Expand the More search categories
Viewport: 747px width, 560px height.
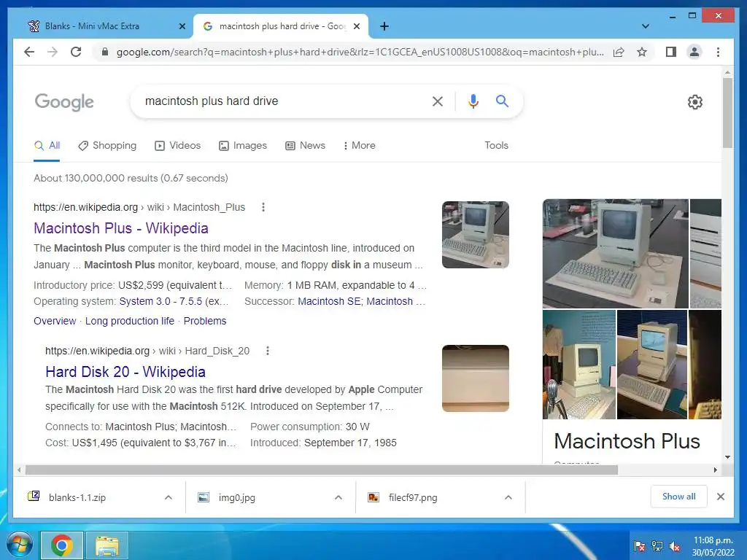(359, 145)
